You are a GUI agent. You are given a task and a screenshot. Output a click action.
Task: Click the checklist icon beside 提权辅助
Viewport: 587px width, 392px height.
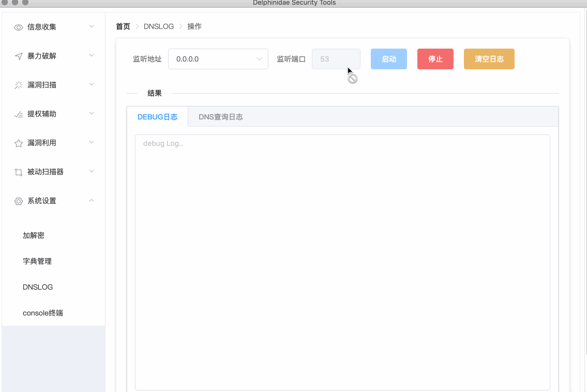(19, 114)
